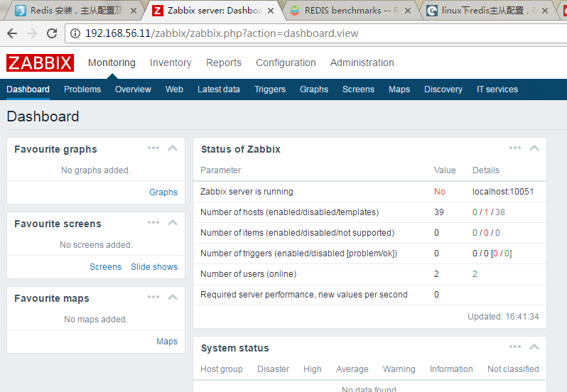Click the 'Host group' column header
567x392 pixels.
(x=222, y=369)
